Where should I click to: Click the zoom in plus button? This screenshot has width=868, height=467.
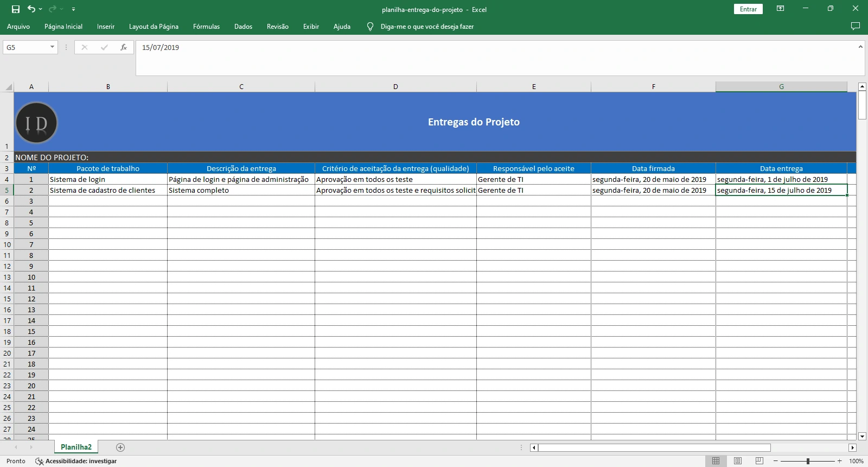839,461
